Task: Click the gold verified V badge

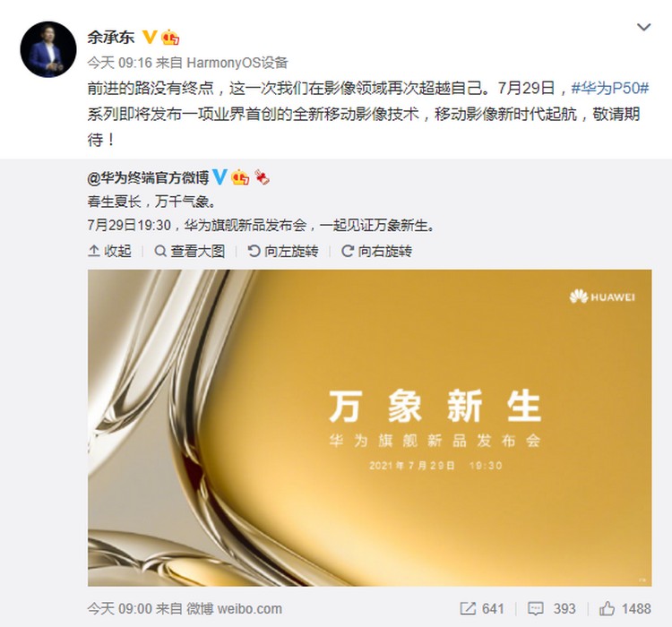Action: 150,38
